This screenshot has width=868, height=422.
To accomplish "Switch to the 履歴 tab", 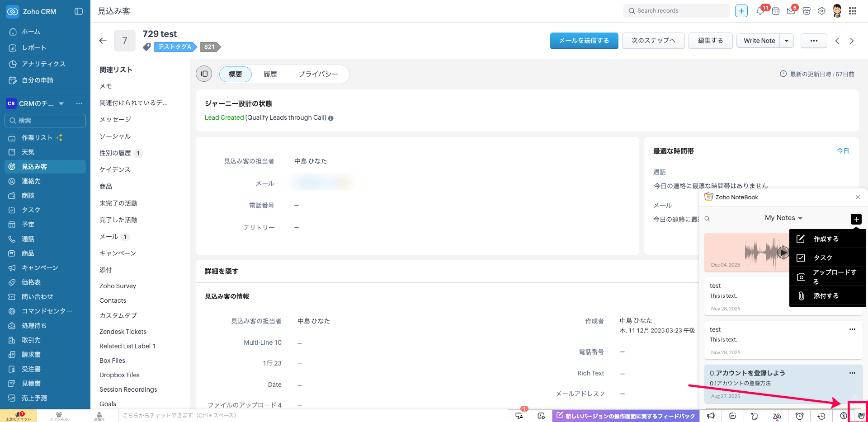I will (270, 74).
